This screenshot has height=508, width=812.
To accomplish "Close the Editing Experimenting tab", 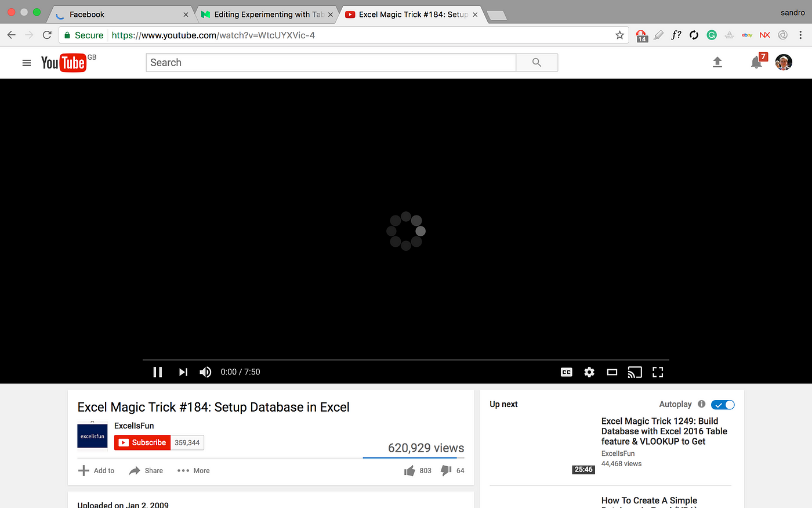I will tap(331, 15).
